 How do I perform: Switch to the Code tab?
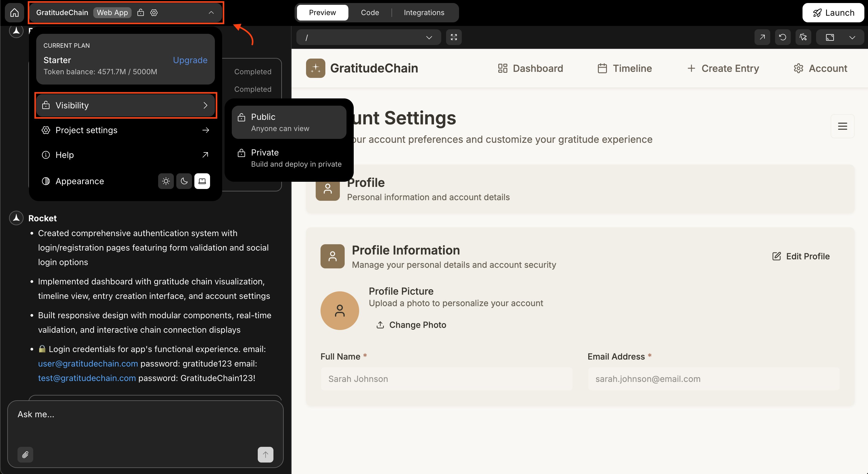[x=370, y=12]
